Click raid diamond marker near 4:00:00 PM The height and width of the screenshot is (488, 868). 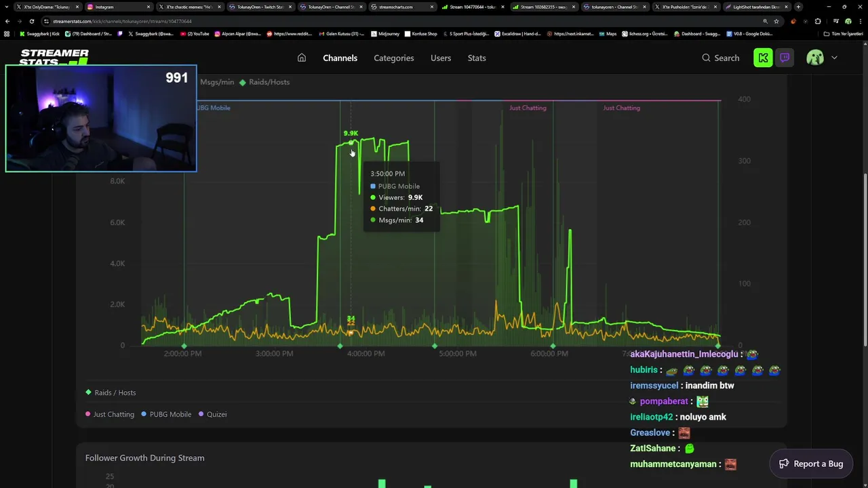[x=340, y=346]
